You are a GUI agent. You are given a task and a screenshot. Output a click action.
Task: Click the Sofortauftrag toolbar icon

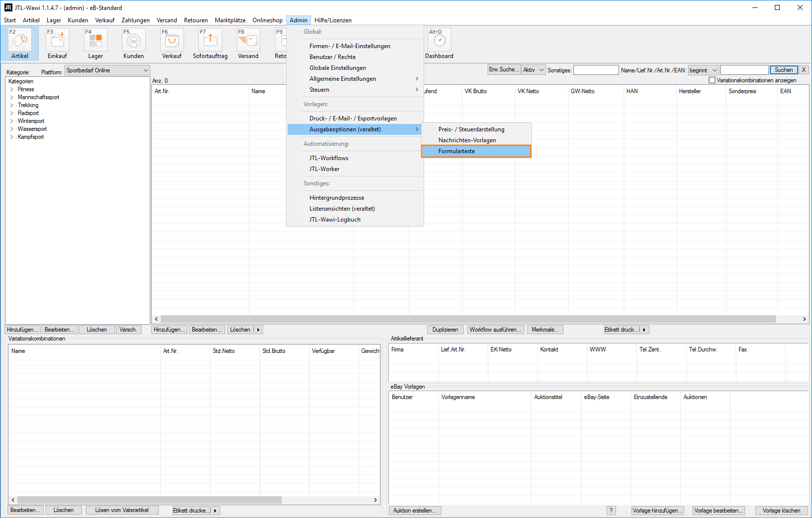coord(210,43)
